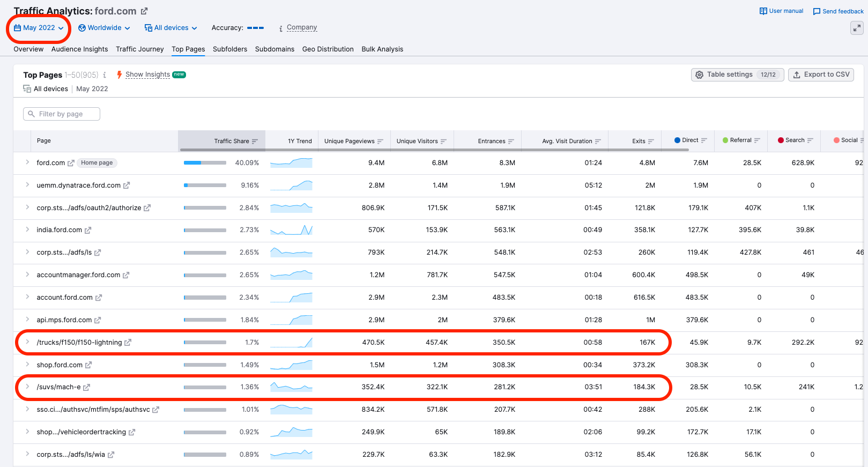Expand the /suvs/mach-e row
868x467 pixels.
click(27, 386)
